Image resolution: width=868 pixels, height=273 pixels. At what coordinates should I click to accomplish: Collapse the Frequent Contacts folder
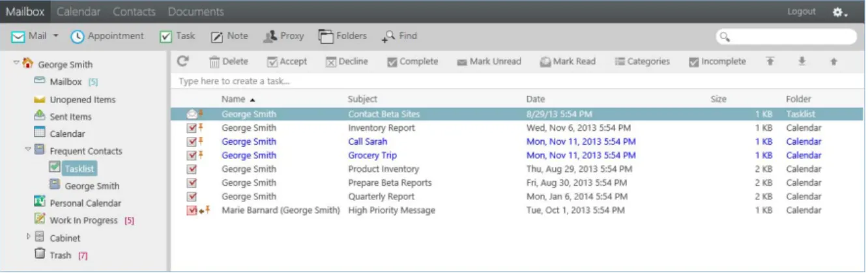point(28,149)
